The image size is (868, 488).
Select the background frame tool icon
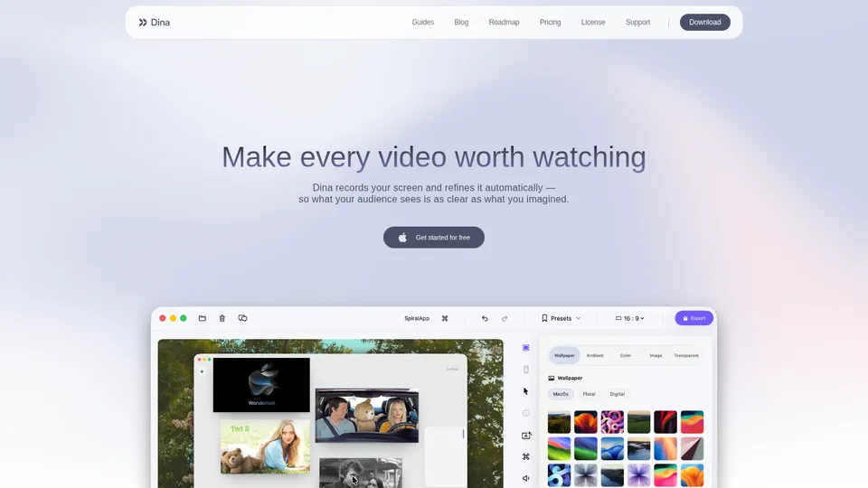click(x=526, y=347)
